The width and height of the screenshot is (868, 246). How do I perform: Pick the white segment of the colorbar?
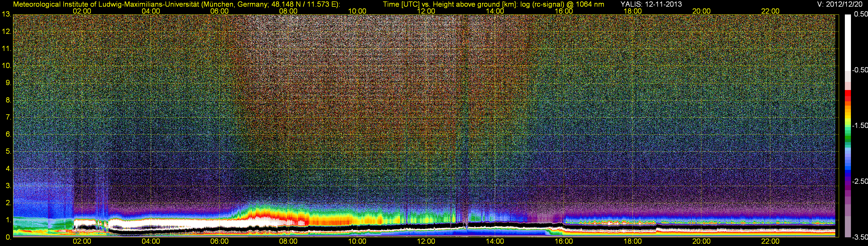[x=847, y=42]
